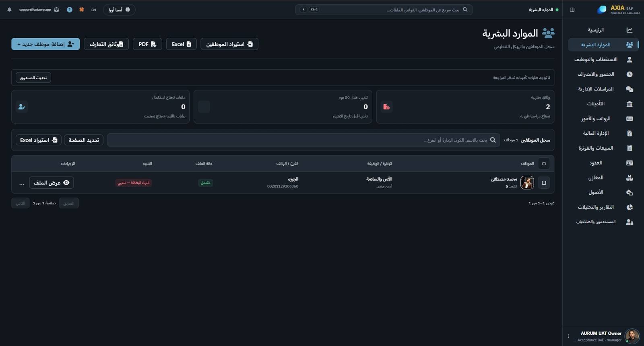This screenshot has width=644, height=346.
Task: Open الرواتب والأجور sidebar item
Action: 603,119
